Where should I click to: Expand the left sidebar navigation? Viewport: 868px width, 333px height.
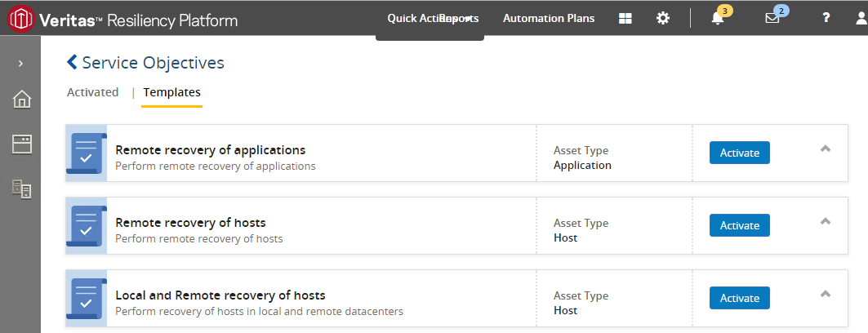(20, 64)
